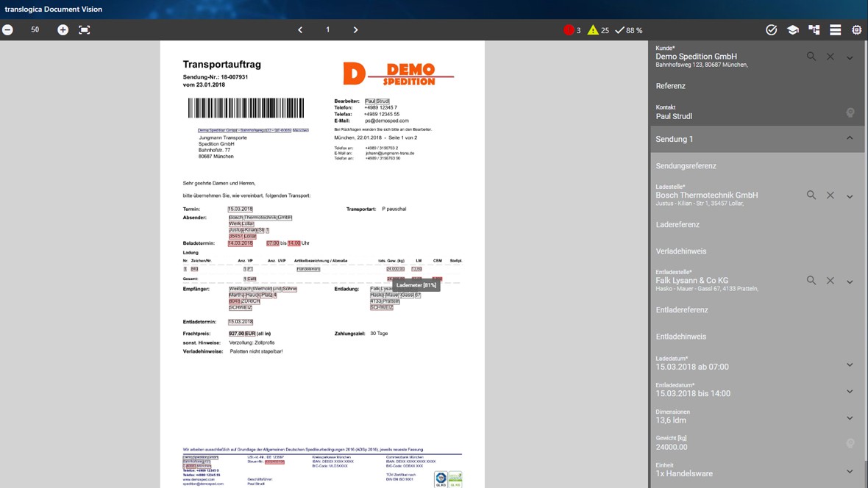Click the yellow warning indicator icon
868x488 pixels.
click(593, 30)
